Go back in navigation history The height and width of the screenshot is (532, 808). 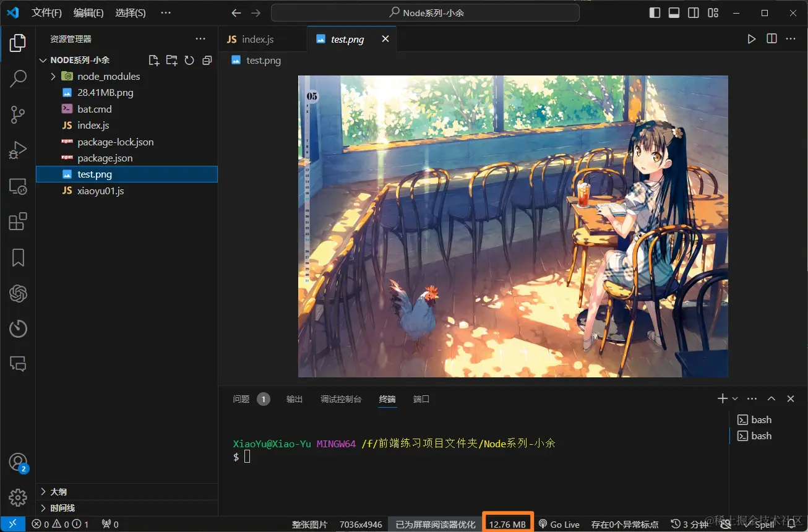236,12
